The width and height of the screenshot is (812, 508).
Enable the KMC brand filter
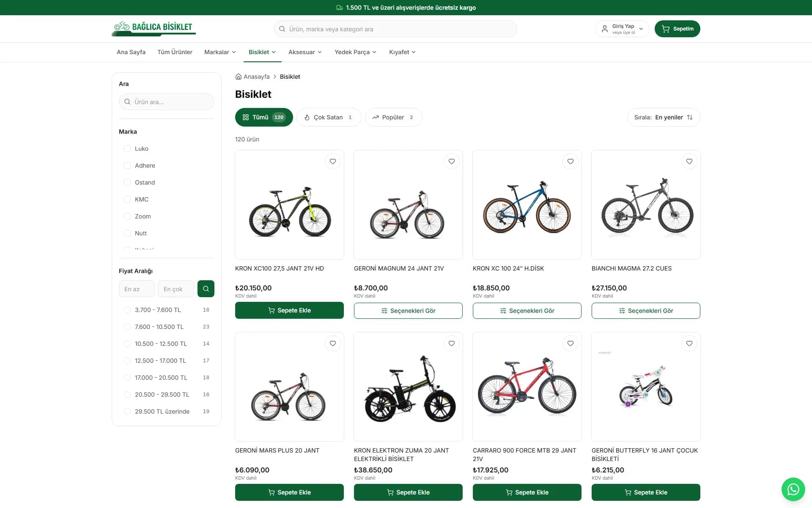coord(127,199)
